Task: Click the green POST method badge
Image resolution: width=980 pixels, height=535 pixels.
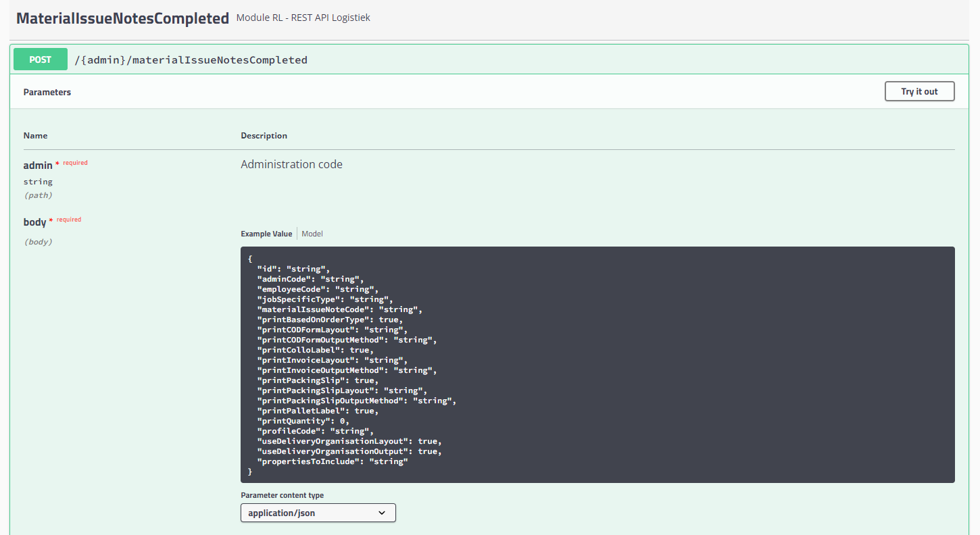Action: 41,59
